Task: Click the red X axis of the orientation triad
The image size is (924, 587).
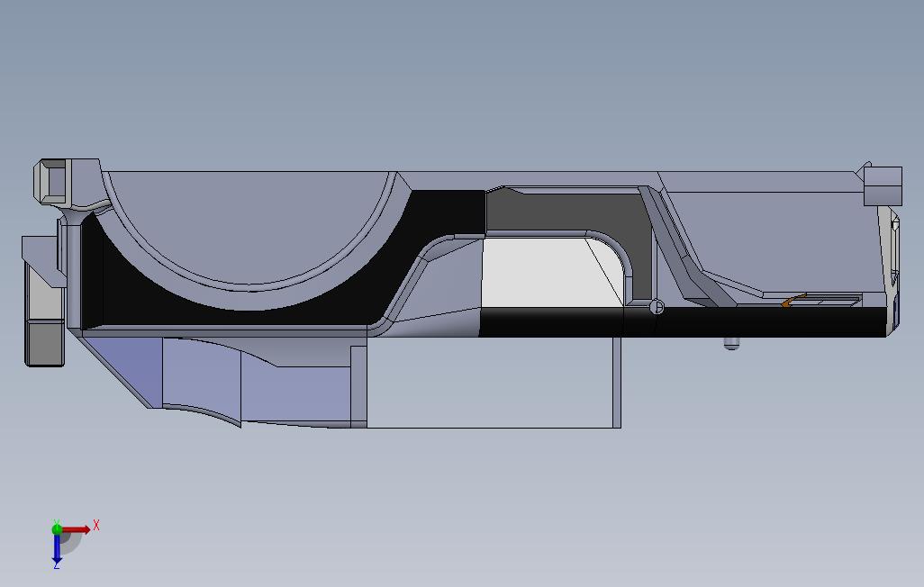Action: (x=77, y=530)
